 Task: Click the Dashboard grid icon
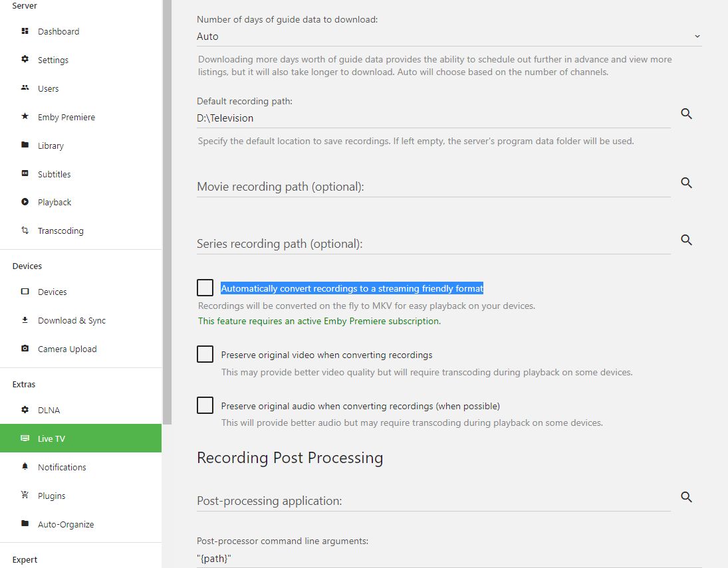click(x=25, y=31)
